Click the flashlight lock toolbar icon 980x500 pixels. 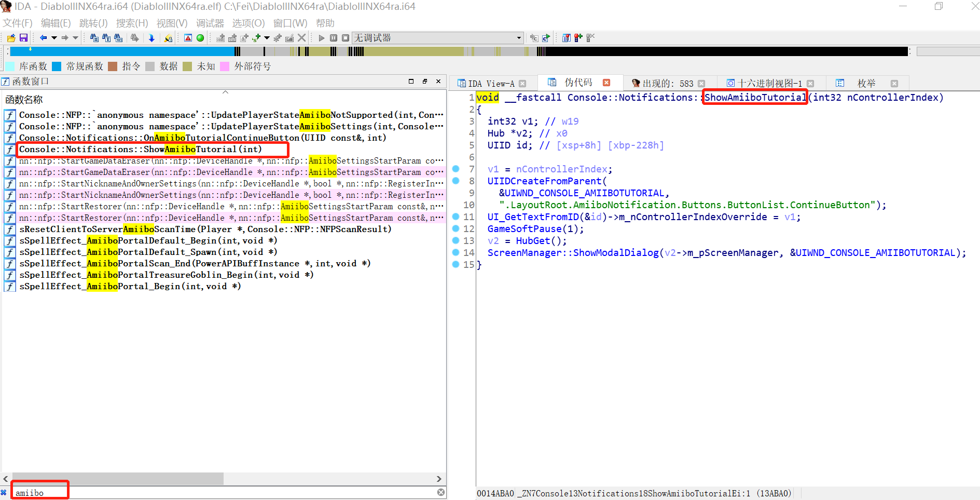[168, 38]
